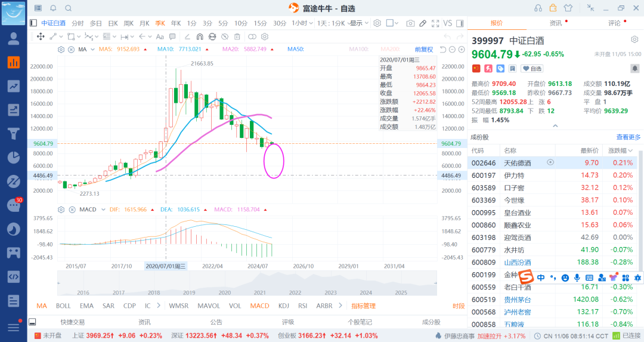This screenshot has width=644, height=342.
Task: Delete drawings with trash icon
Action: tap(237, 36)
